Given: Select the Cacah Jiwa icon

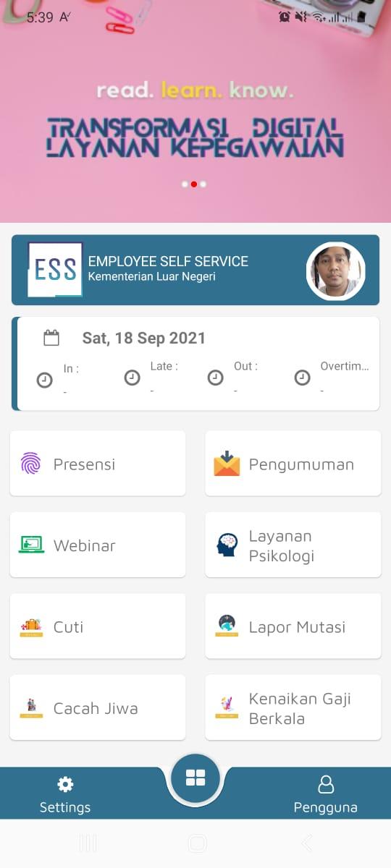Looking at the screenshot, I should click(31, 707).
